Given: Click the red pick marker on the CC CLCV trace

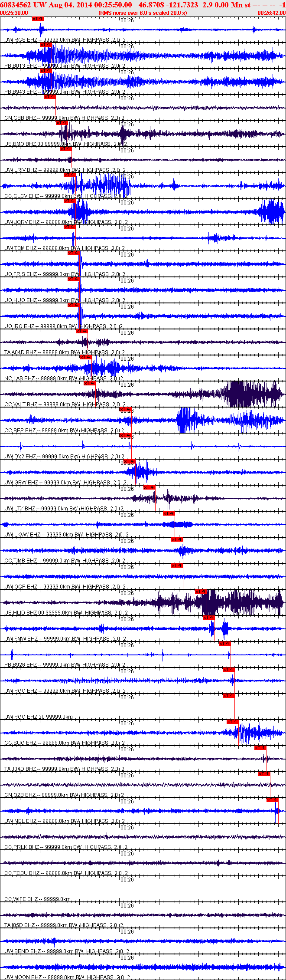Looking at the screenshot, I should [x=70, y=175].
